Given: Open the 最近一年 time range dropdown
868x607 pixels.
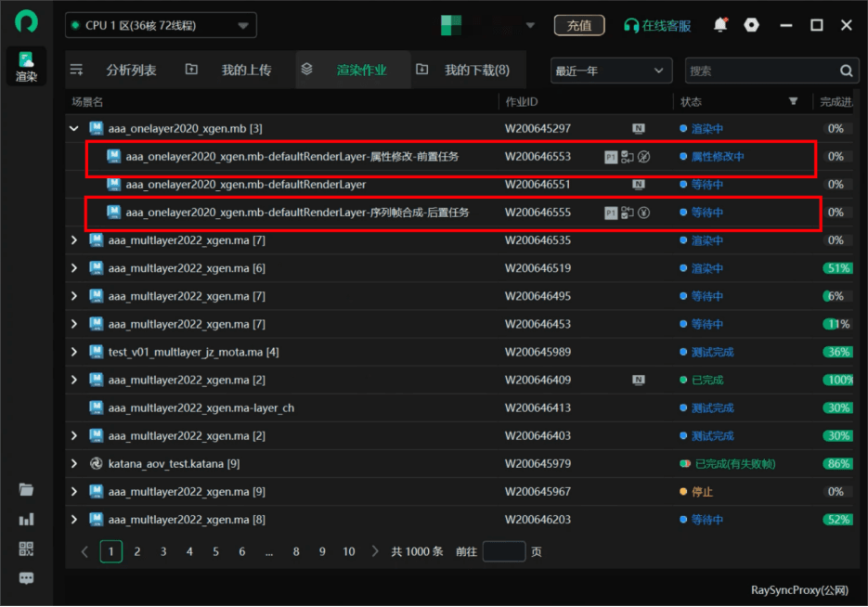Looking at the screenshot, I should [610, 71].
